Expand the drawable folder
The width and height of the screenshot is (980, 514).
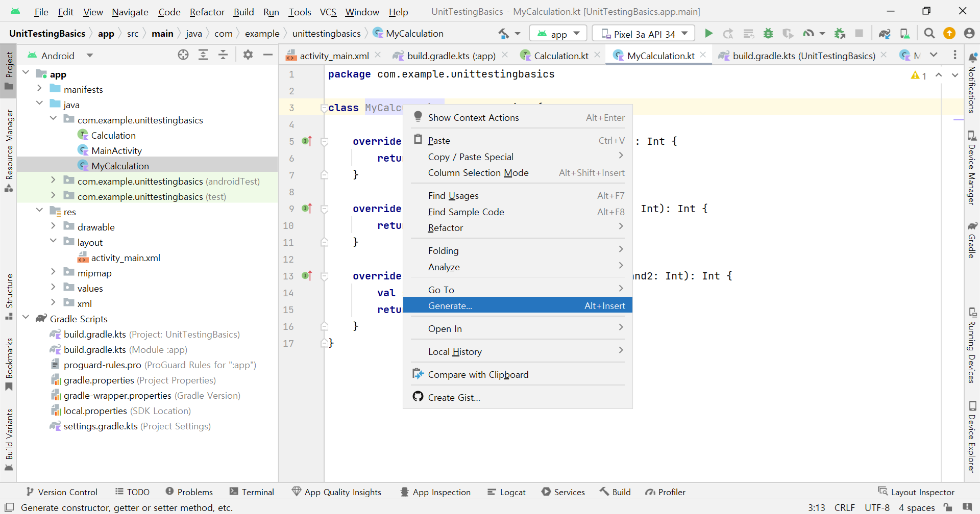53,226
